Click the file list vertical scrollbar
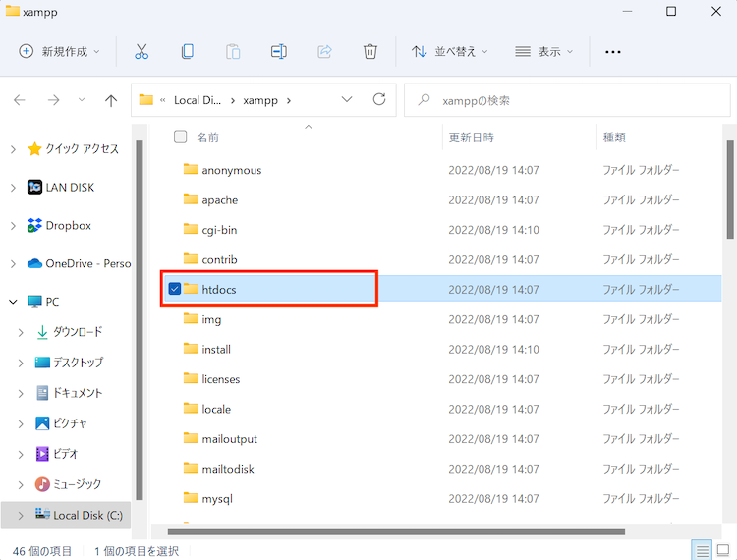 [x=730, y=190]
